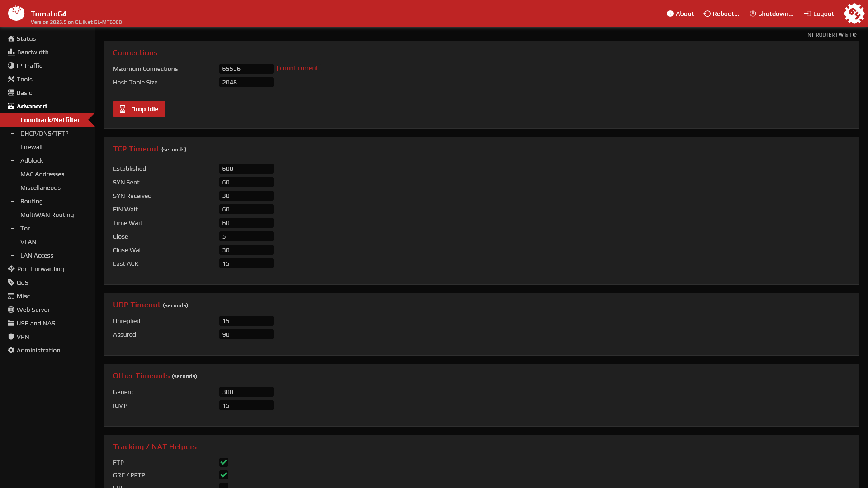Collapse the Advanced menu section
The image size is (868, 488).
pos(31,107)
